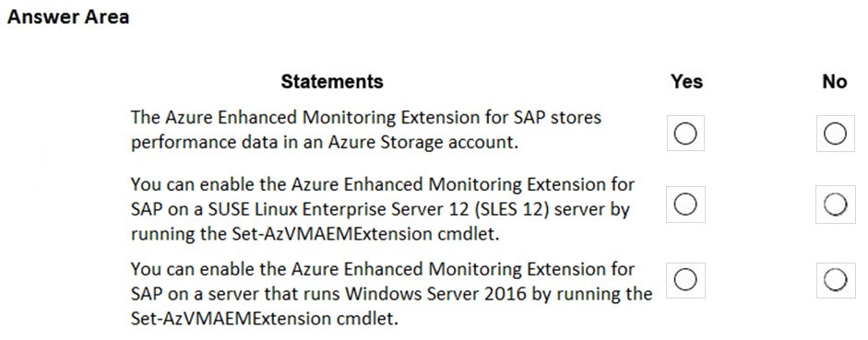Choose No for the SLES 12 statement
The height and width of the screenshot is (340, 868).
(x=836, y=205)
